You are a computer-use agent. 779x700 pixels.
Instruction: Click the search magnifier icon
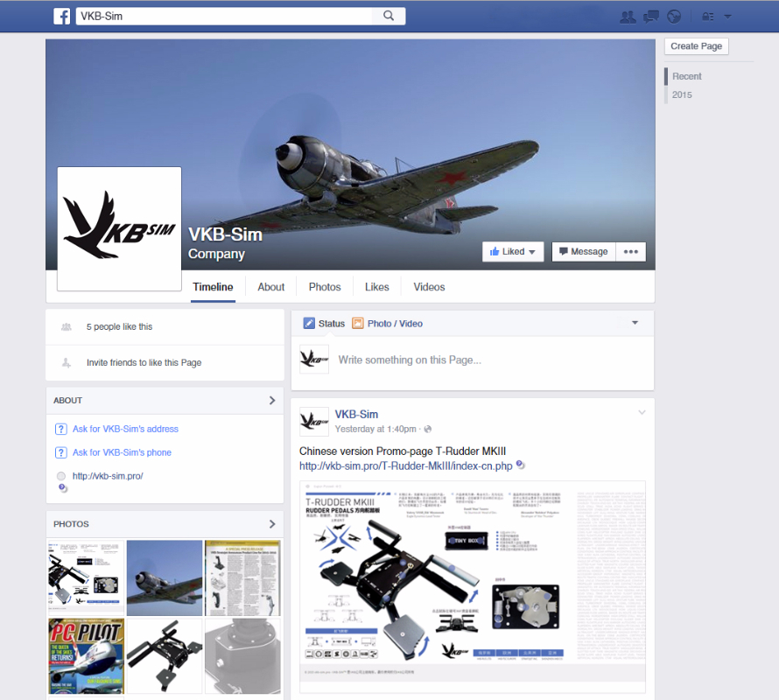coord(389,16)
